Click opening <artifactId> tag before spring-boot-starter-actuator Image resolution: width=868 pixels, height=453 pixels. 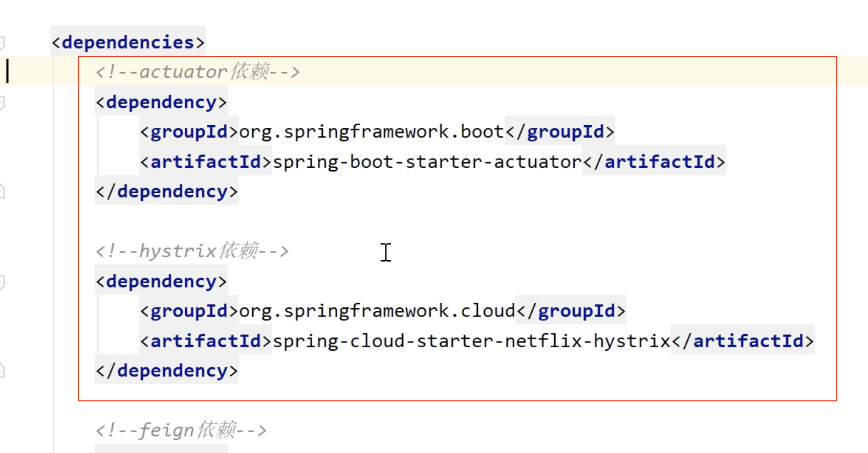[x=206, y=162]
